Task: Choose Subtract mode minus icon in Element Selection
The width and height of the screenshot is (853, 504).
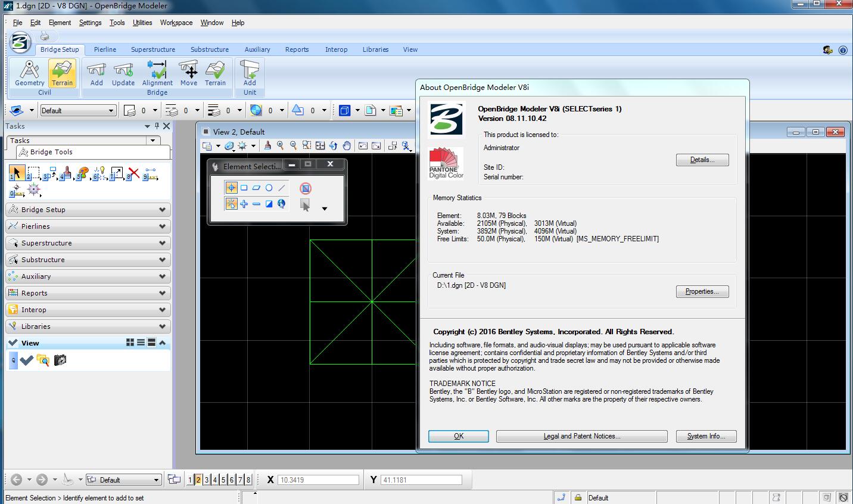Action: 256,204
